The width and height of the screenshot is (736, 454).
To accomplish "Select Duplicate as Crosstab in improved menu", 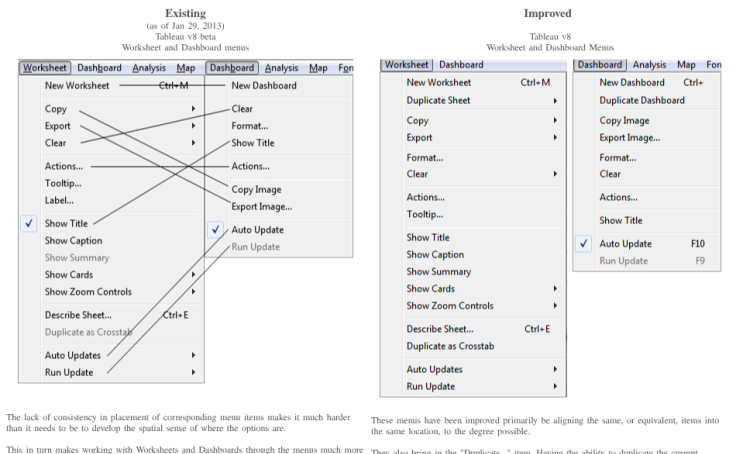I will click(450, 346).
